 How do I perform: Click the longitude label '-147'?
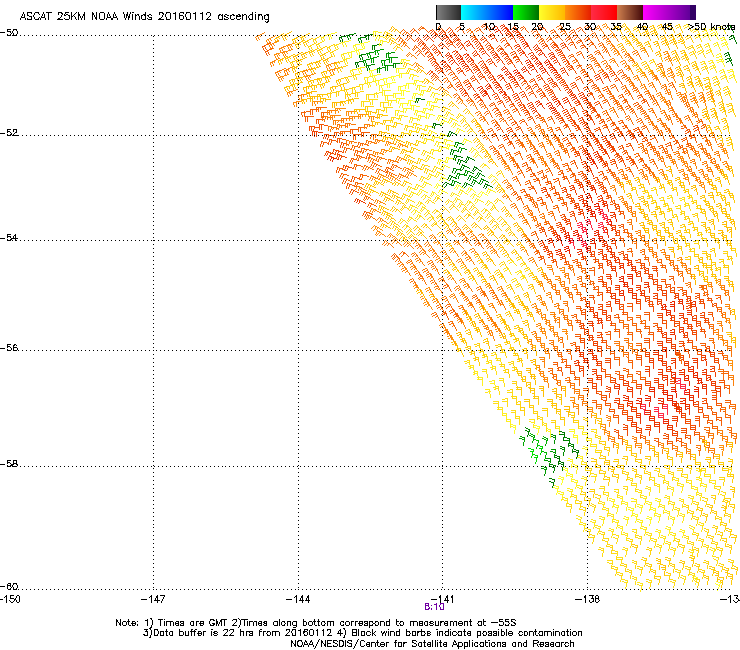pyautogui.click(x=153, y=599)
